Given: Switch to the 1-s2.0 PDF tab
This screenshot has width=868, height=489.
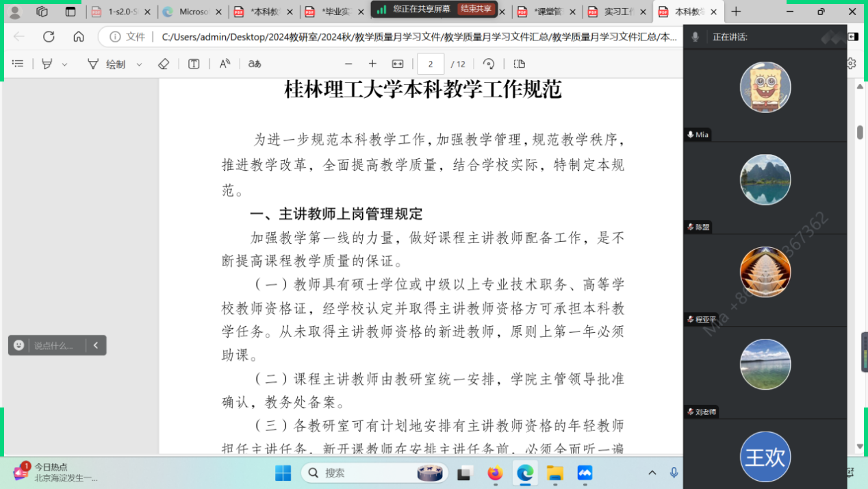Looking at the screenshot, I should tap(120, 12).
